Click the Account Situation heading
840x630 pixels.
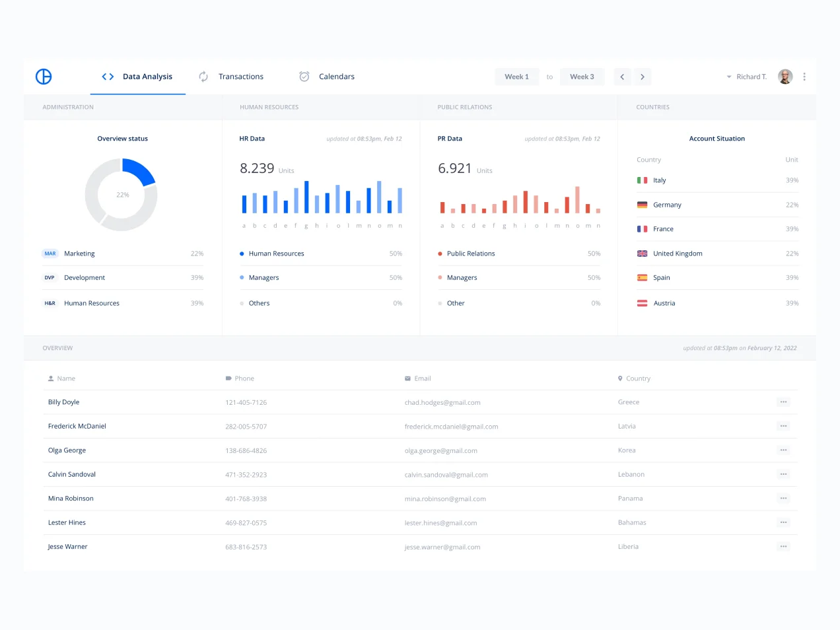[x=717, y=139]
